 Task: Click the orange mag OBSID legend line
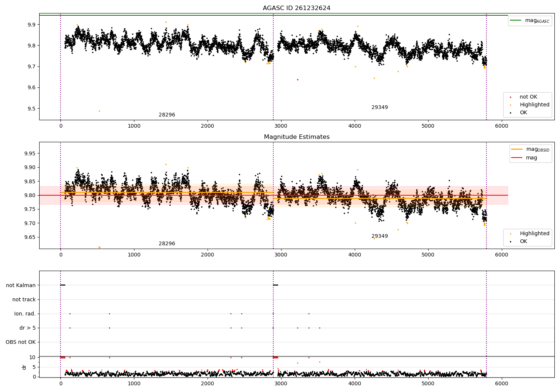pyautogui.click(x=517, y=149)
